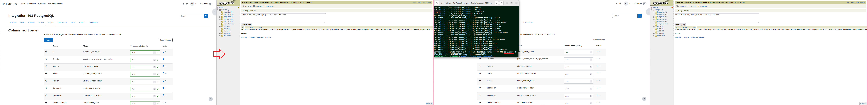Viewport: 868px width, 105px height.
Task: Open notifications bell on the gear-icon Moodle page
Action: 183,4
